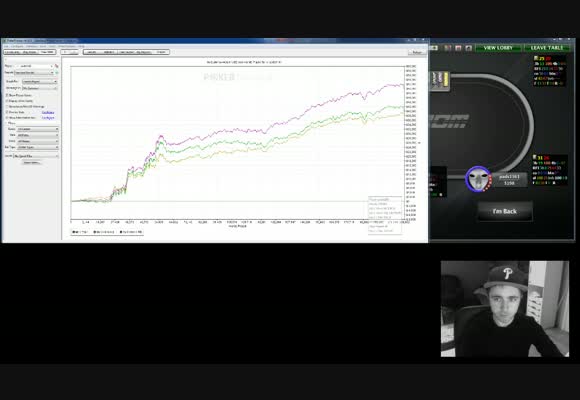
Task: Click the lower Configure link
Action: (48, 118)
